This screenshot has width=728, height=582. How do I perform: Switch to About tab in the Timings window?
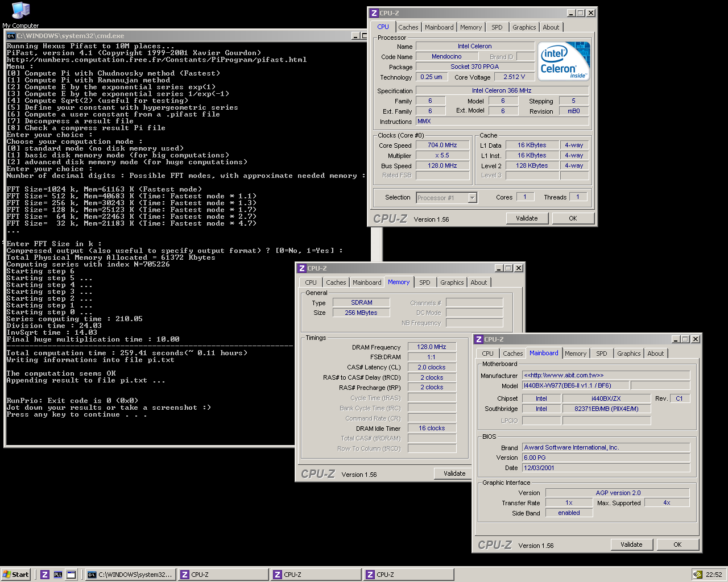[479, 282]
